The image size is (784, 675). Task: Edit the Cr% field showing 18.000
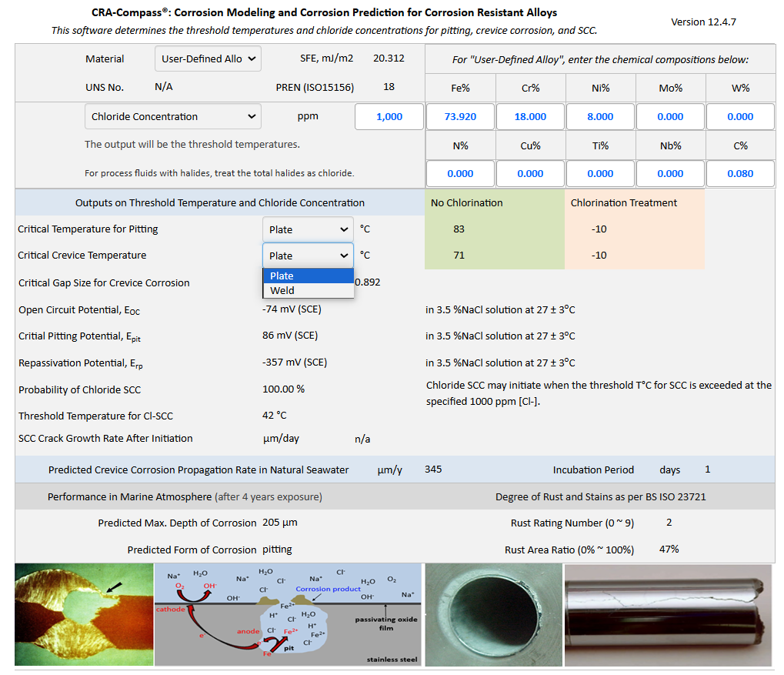530,116
